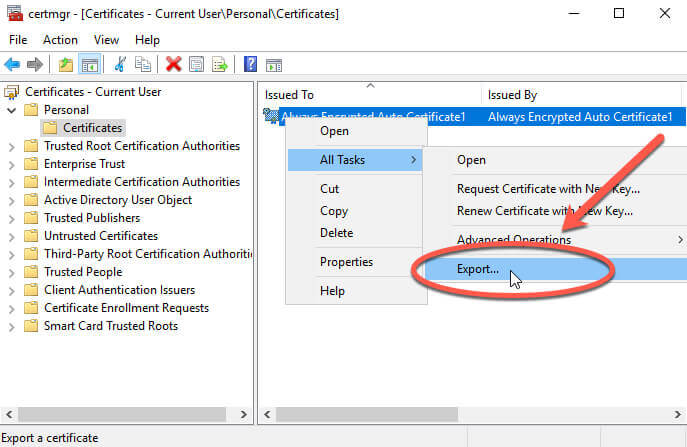687x447 pixels.
Task: Select Request Certificate with New Key
Action: [556, 189]
